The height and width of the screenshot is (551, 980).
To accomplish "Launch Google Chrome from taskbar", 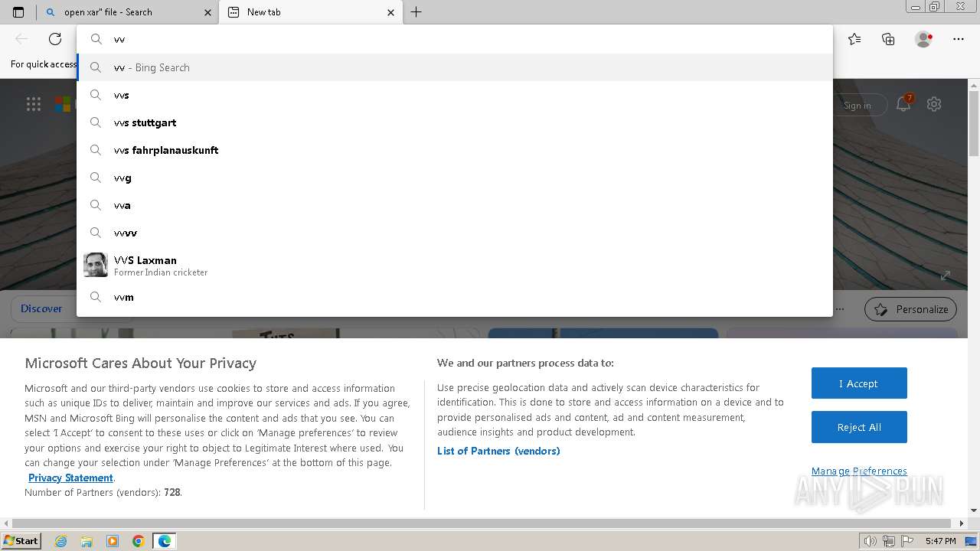I will point(139,541).
